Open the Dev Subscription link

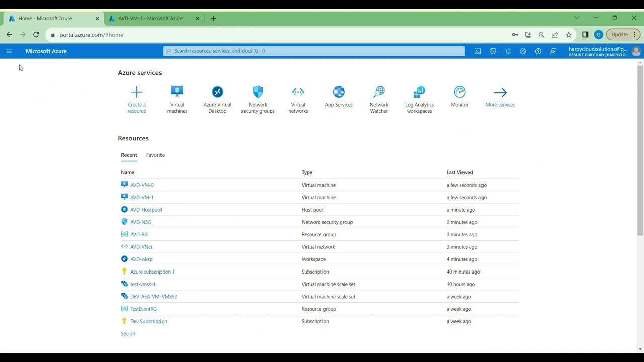148,321
